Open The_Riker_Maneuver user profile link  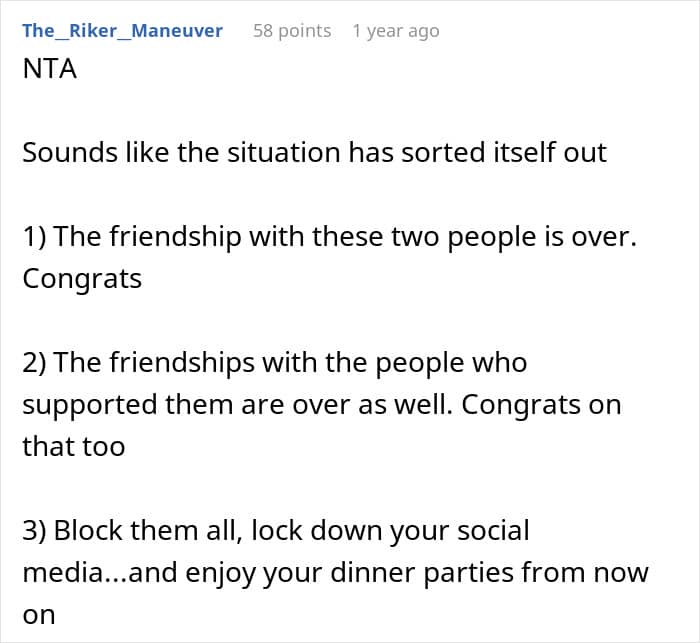coord(122,31)
